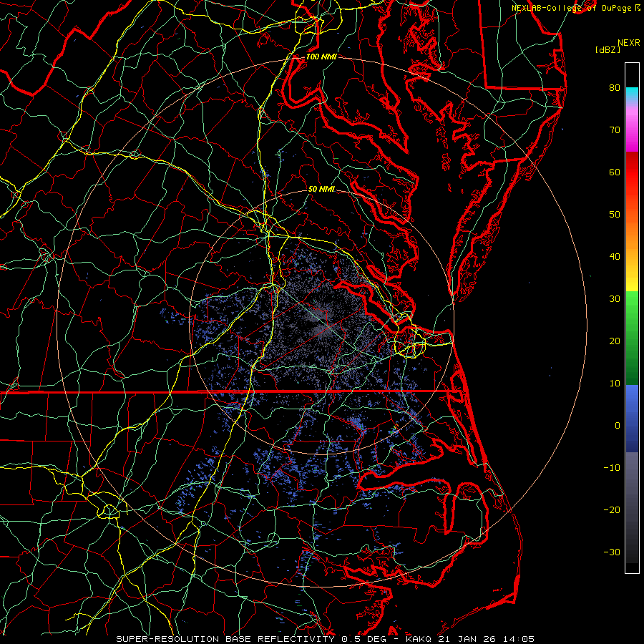644x644 pixels.
Task: Click the [dBZ] unit label
Action: tap(608, 49)
